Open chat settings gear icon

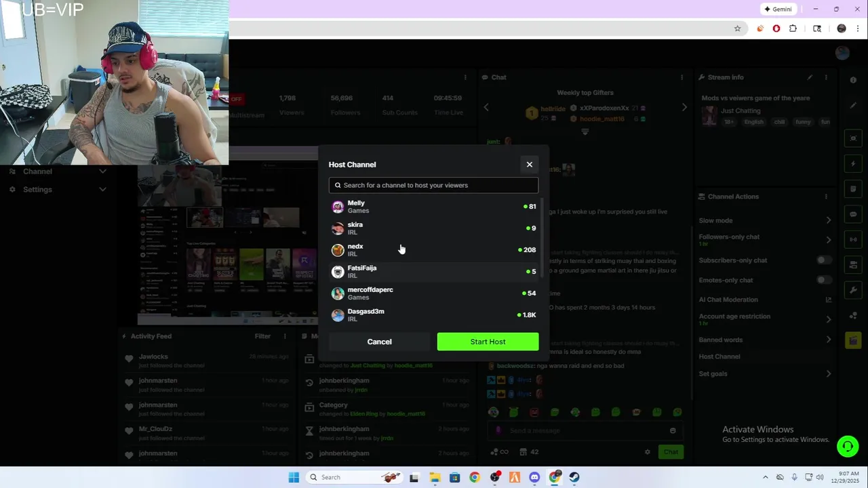coord(648,452)
